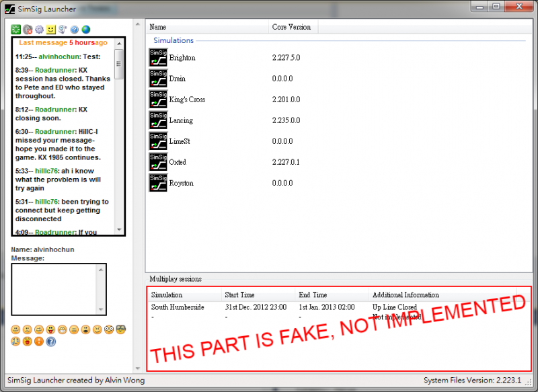Click the SimSig icon beside Royston
538x392 pixels.
point(158,183)
